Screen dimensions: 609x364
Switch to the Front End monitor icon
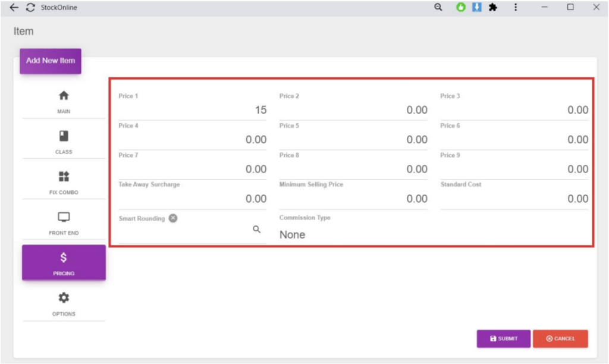(x=64, y=217)
